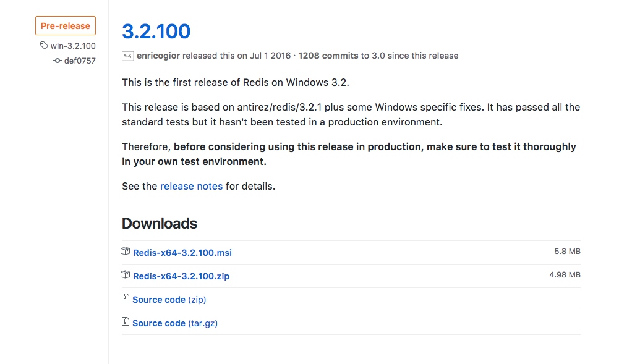Download Redis-x64-3.2.100.msi
The image size is (619, 364).
182,253
